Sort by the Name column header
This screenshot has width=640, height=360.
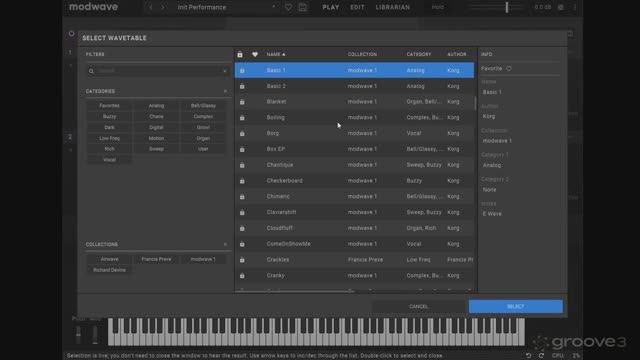tap(276, 54)
